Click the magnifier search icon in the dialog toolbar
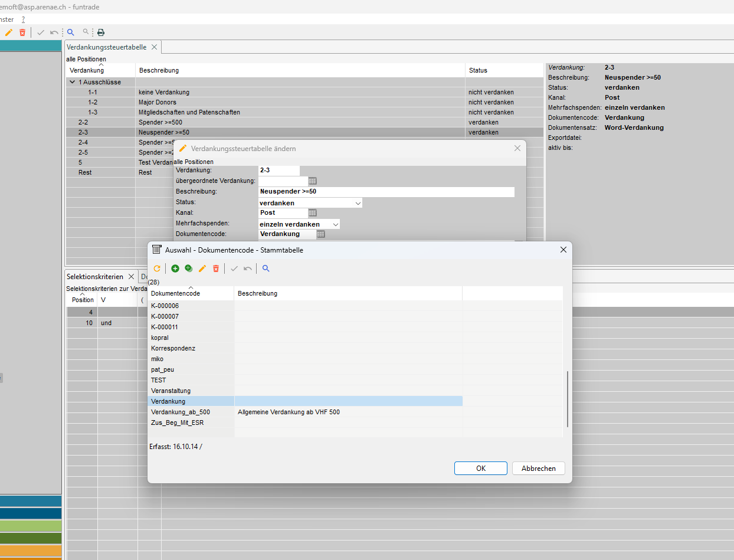Image resolution: width=734 pixels, height=560 pixels. click(x=266, y=268)
